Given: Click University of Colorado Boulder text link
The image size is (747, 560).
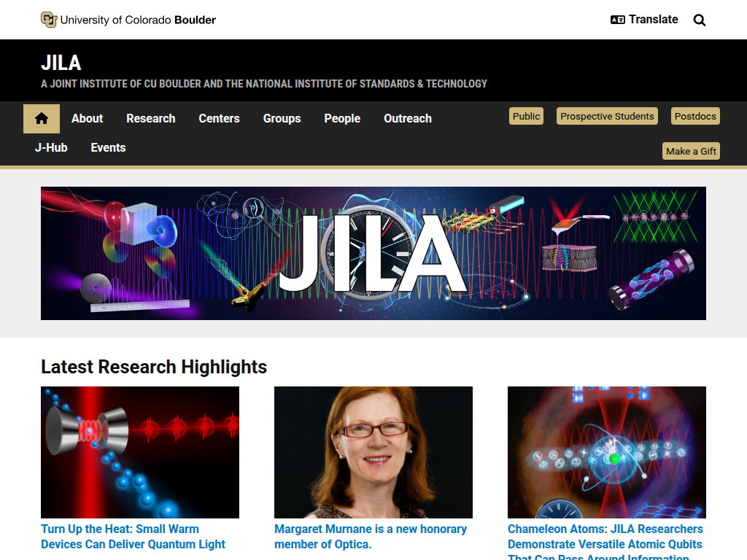Looking at the screenshot, I should pyautogui.click(x=138, y=20).
